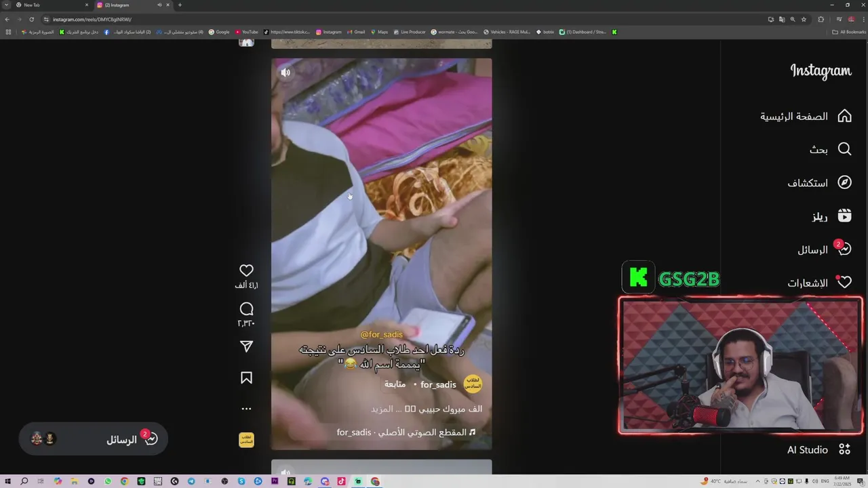This screenshot has height=488, width=868.
Task: Open Reels (ريلز) in sidebar
Action: pos(832,216)
